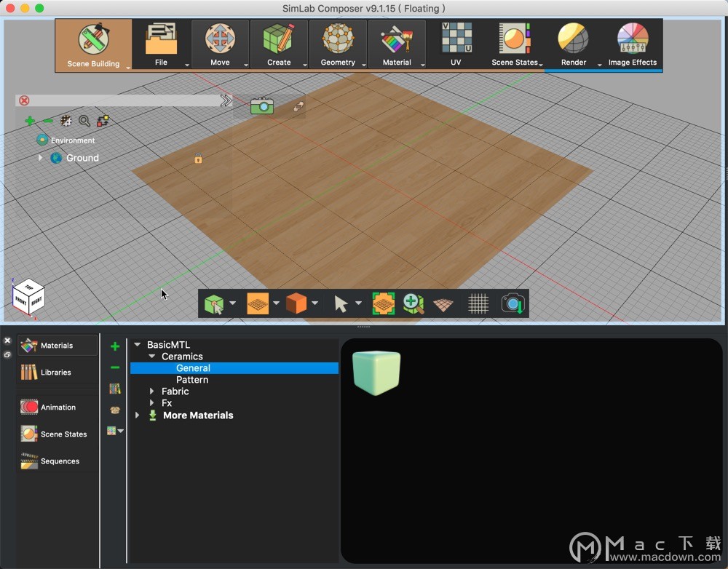Expand the Material dropdown arrow
Image resolution: width=728 pixels, height=569 pixels.
click(x=422, y=65)
